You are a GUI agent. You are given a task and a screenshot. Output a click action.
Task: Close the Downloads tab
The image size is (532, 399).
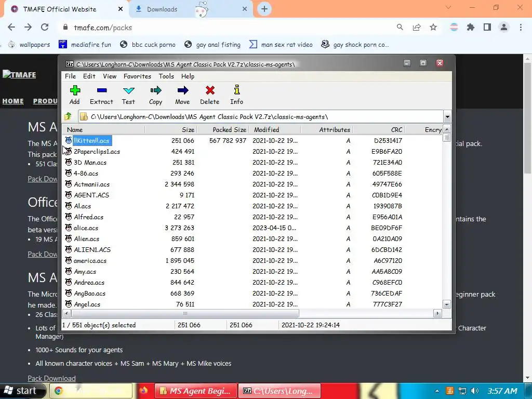(x=245, y=9)
